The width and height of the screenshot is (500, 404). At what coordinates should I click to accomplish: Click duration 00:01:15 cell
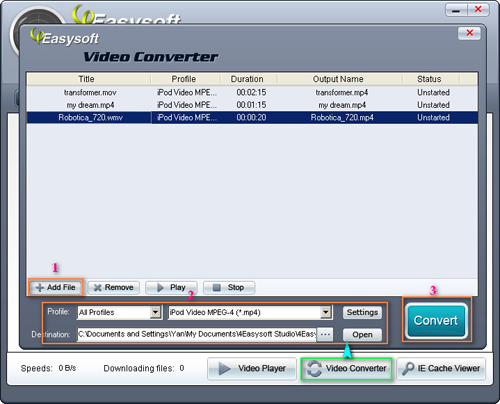pyautogui.click(x=251, y=105)
